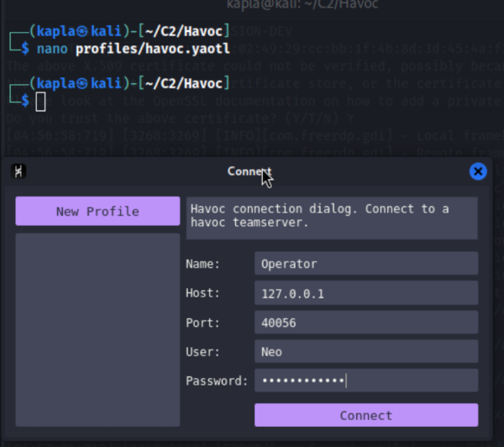504x447 pixels.
Task: Click the empty saved profiles list panel
Action: pyautogui.click(x=97, y=330)
